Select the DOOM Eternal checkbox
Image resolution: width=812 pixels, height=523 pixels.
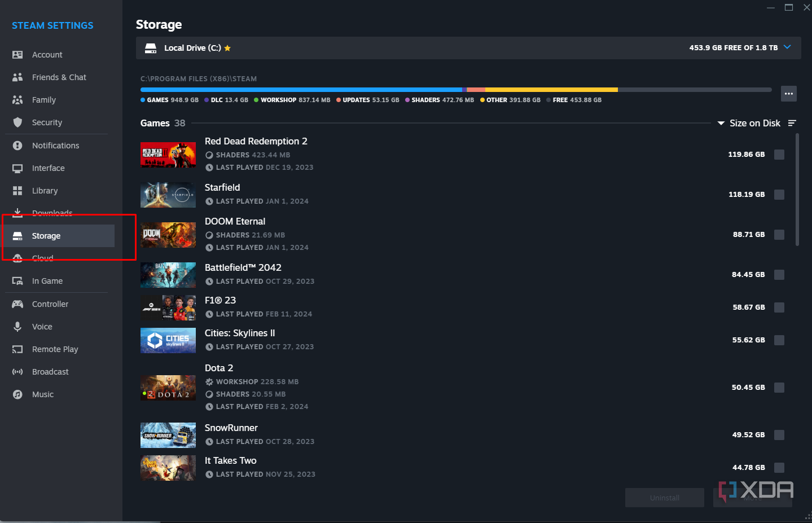point(779,235)
